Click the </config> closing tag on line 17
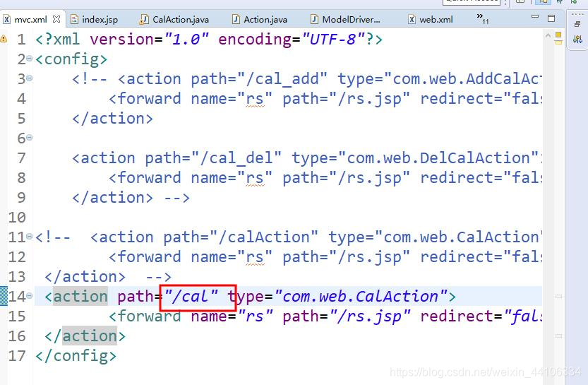The width and height of the screenshot is (588, 385). point(76,356)
